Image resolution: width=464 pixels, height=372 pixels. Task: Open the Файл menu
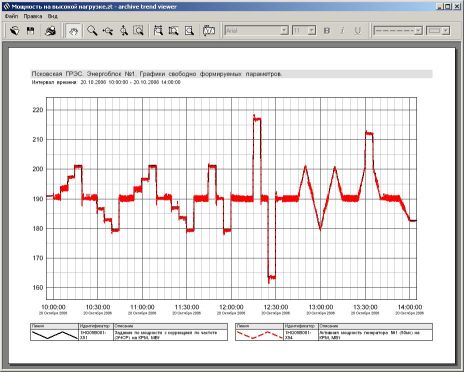[11, 16]
